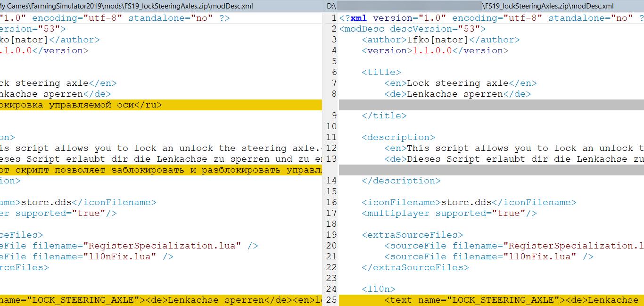Click line number 25 in the right gutter
Image resolution: width=644 pixels, height=306 pixels.
(x=331, y=300)
